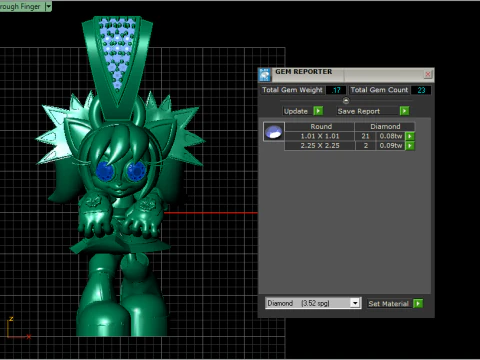This screenshot has height=360, width=480.
Task: Select the figure's left blue gem eye
Action: (x=105, y=171)
